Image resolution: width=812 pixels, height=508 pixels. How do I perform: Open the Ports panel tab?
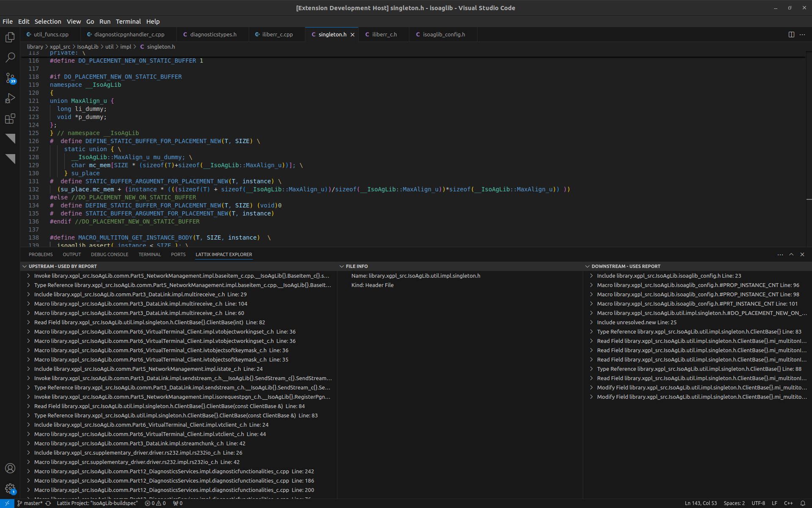(178, 254)
